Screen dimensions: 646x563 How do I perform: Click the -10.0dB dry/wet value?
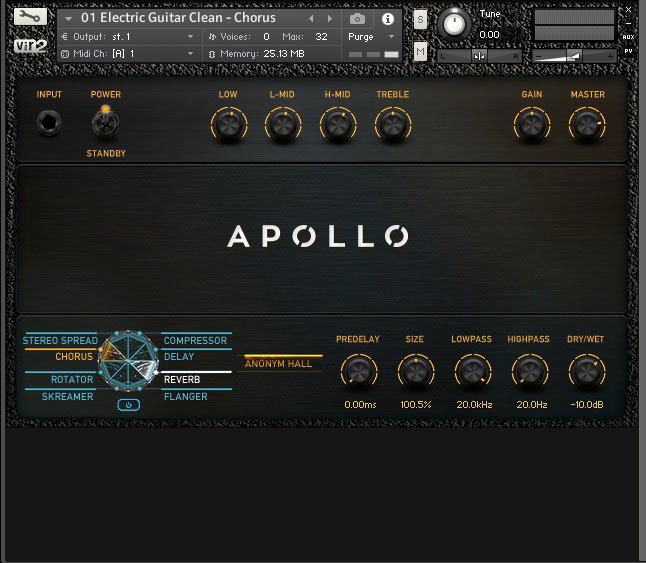click(x=587, y=405)
